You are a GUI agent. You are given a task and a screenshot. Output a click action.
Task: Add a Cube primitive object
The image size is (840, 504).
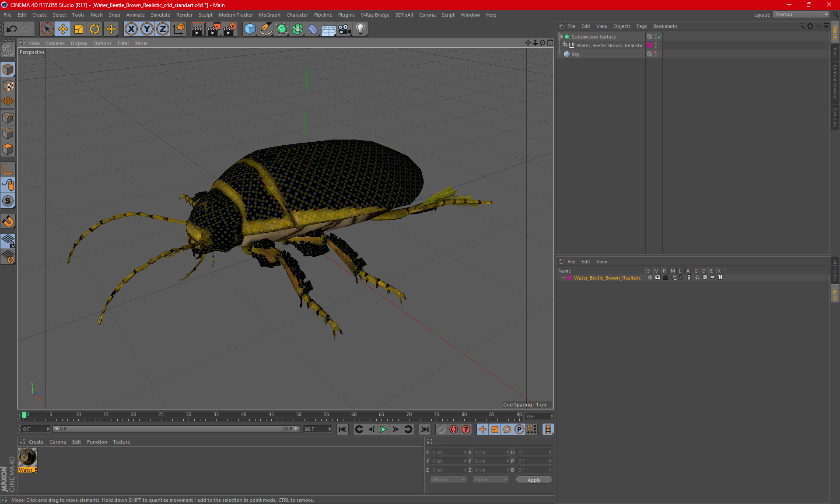coord(250,29)
